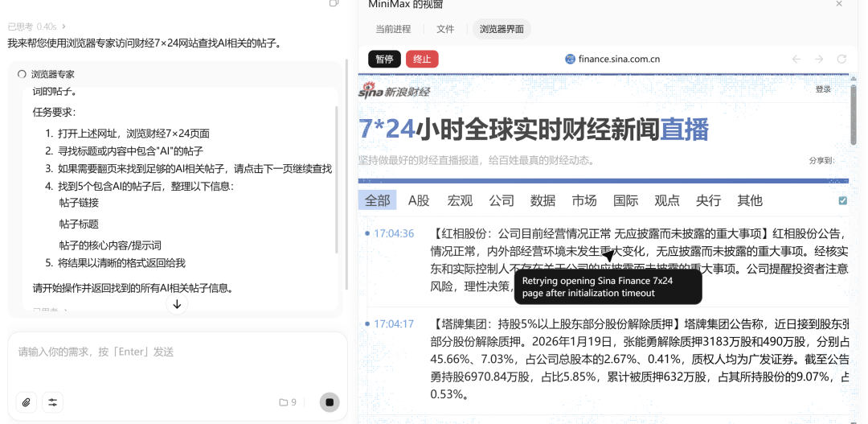Open the 塔牌集团 news headline

557,323
